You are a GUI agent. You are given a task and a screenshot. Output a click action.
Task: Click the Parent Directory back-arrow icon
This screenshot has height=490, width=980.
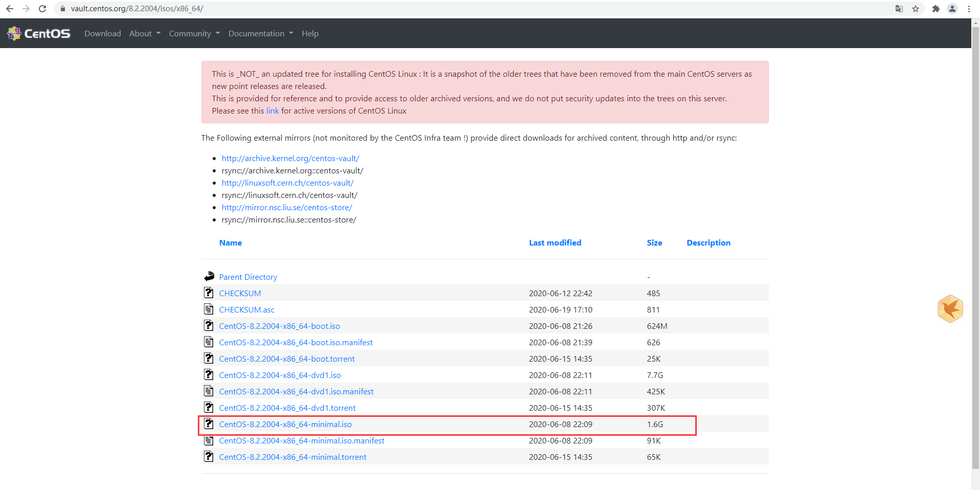click(209, 276)
